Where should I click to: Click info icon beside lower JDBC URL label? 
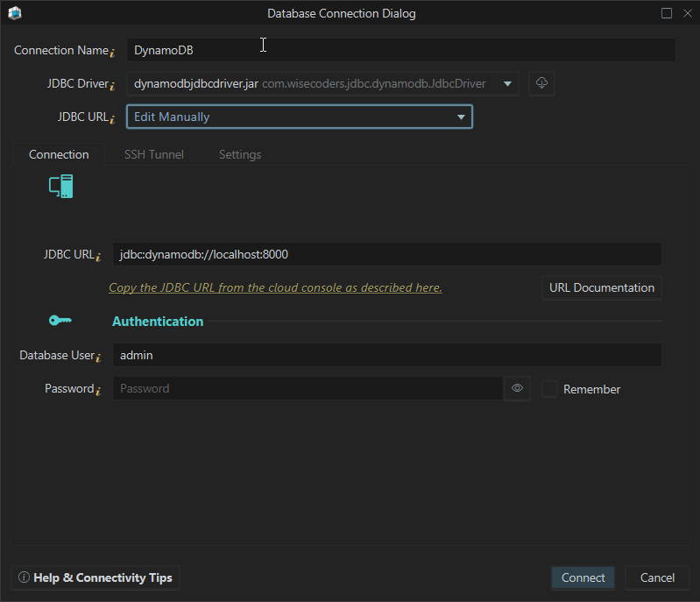pos(98,257)
